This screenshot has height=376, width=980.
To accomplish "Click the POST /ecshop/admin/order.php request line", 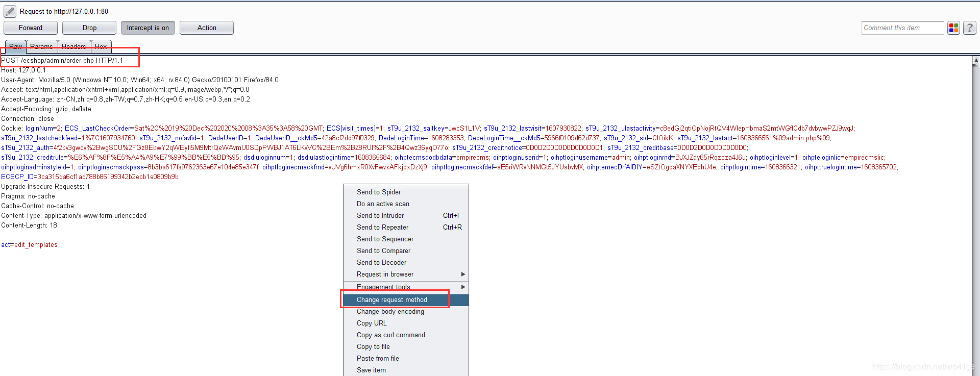I will [62, 60].
